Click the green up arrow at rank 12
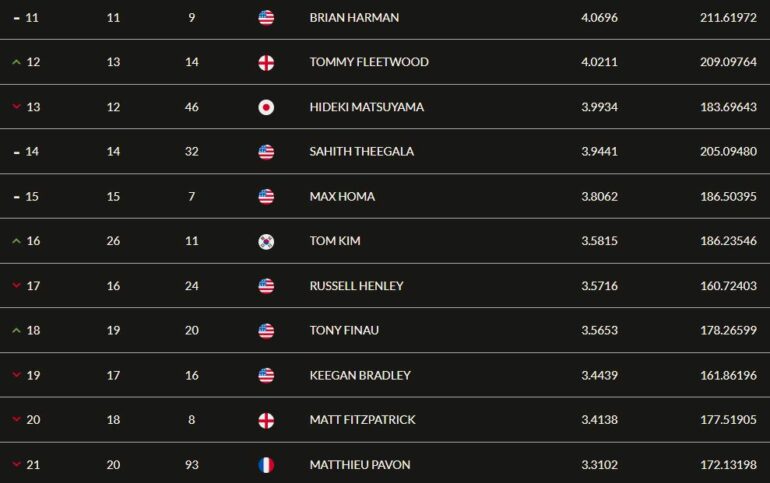770x483 pixels. 16,62
